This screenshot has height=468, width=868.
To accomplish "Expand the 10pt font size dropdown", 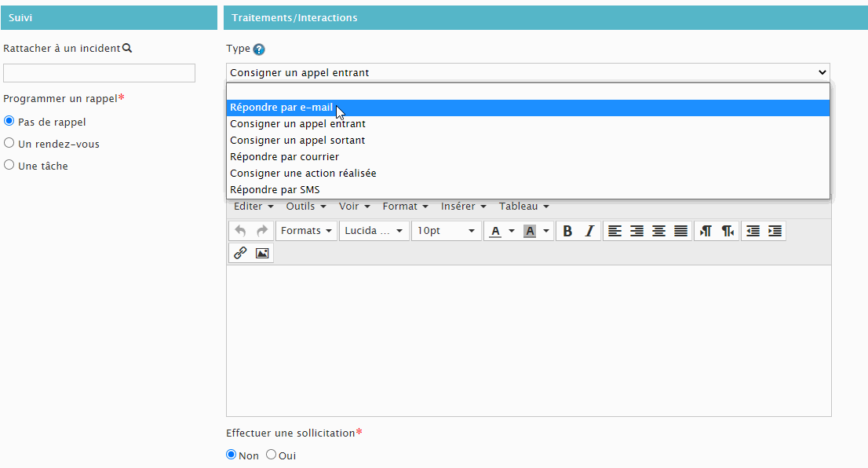I will [446, 231].
